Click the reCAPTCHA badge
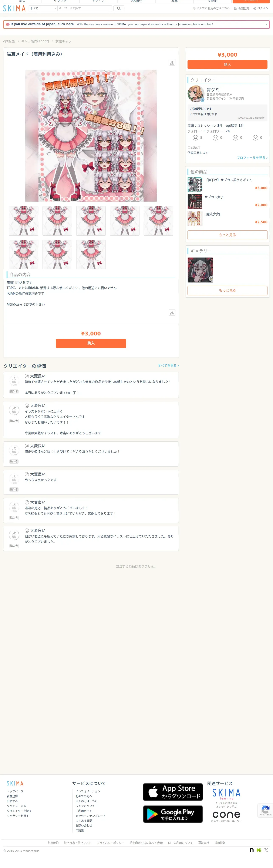The height and width of the screenshot is (868, 273). pyautogui.click(x=265, y=810)
